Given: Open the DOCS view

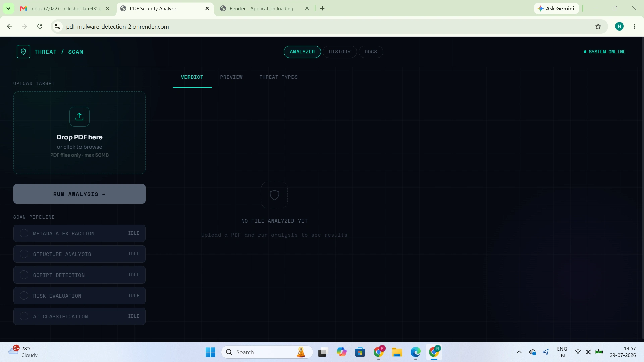Looking at the screenshot, I should (371, 52).
